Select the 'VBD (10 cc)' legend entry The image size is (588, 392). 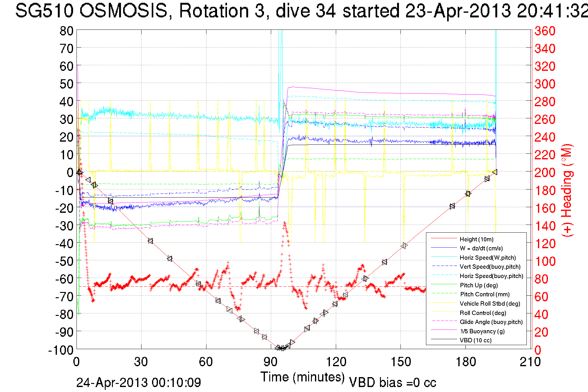(475, 340)
